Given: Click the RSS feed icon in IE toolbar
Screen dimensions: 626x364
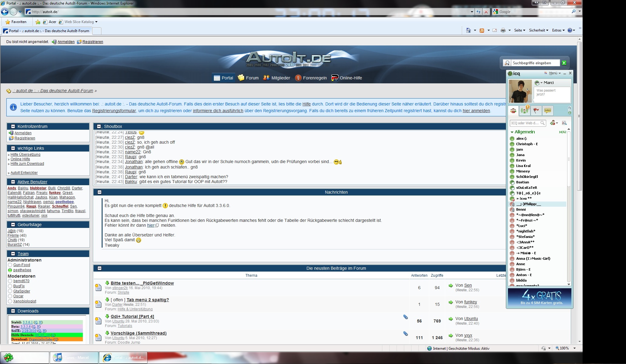Looking at the screenshot, I should click(x=482, y=30).
